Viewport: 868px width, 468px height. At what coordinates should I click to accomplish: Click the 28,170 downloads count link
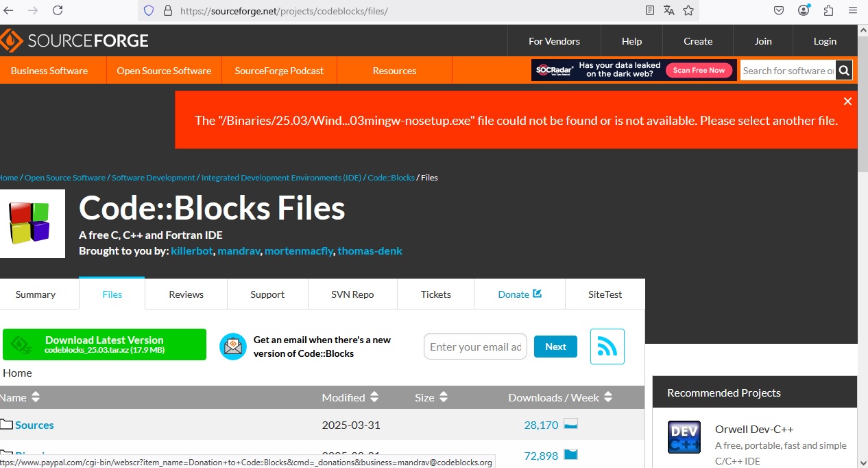click(x=541, y=425)
